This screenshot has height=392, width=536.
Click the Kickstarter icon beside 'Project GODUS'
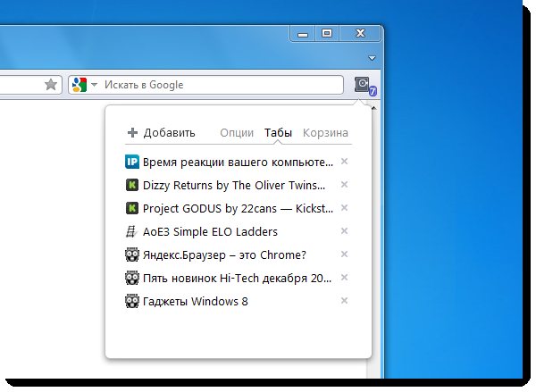132,208
